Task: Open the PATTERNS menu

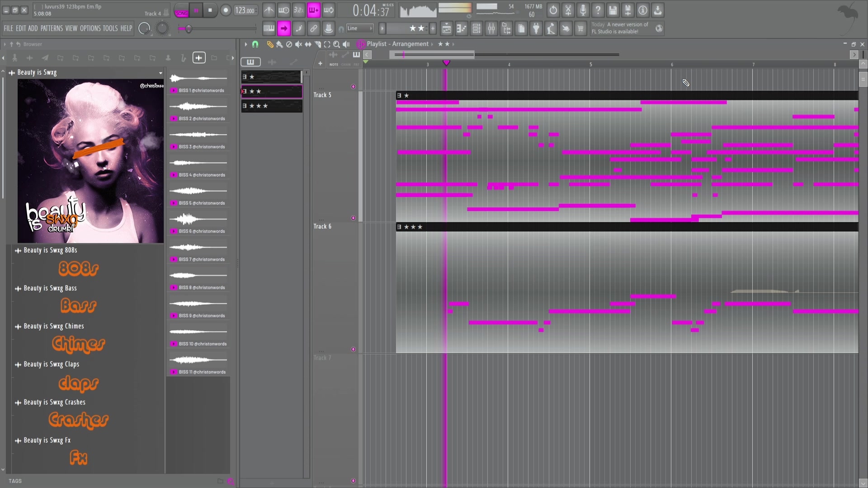Action: coord(52,28)
